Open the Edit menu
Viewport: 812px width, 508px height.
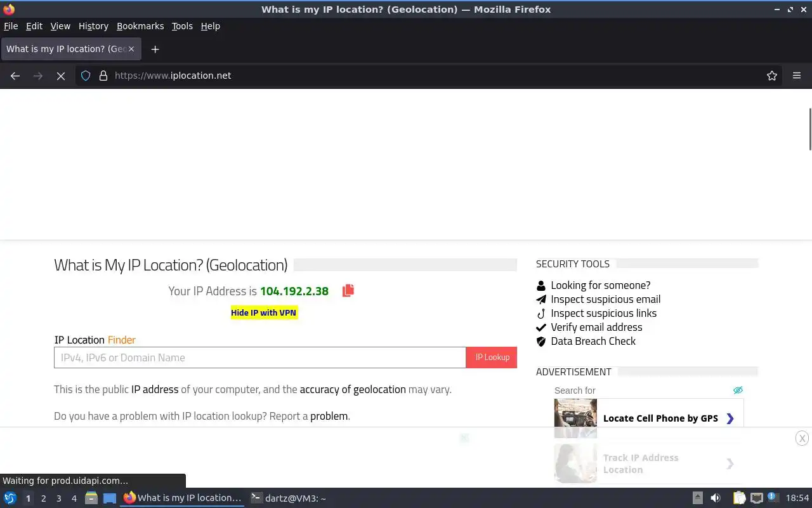click(x=34, y=26)
